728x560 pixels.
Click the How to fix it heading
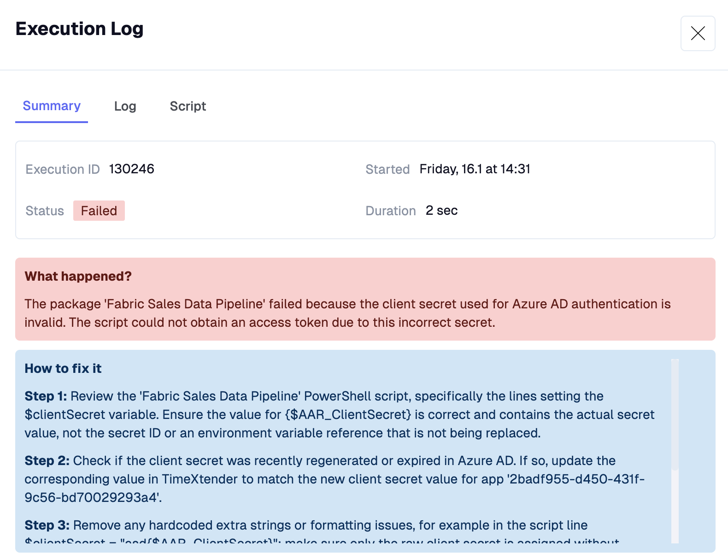pos(63,368)
